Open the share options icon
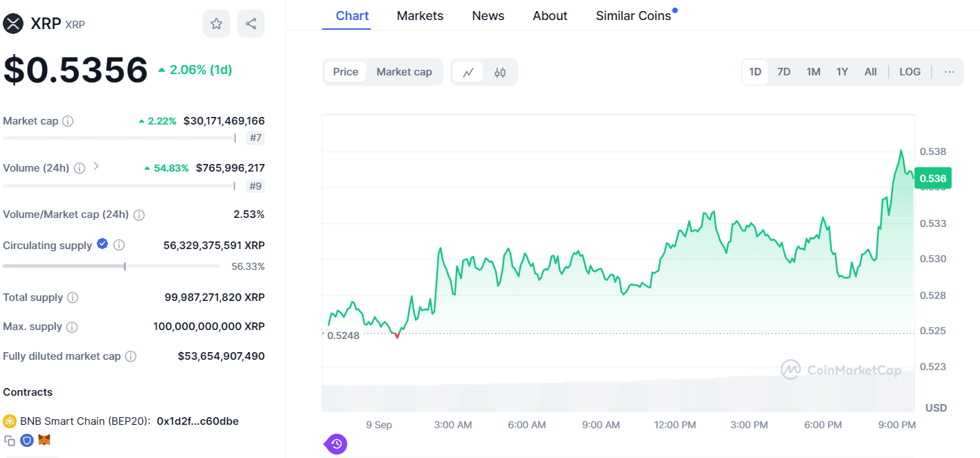This screenshot has height=458, width=980. pos(250,23)
